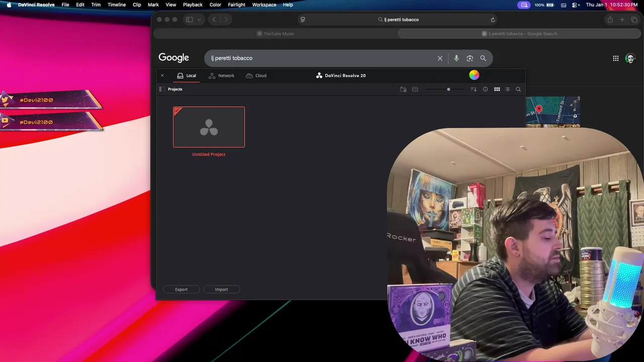The image size is (644, 362).
Task: Open the View menu
Action: pyautogui.click(x=171, y=5)
